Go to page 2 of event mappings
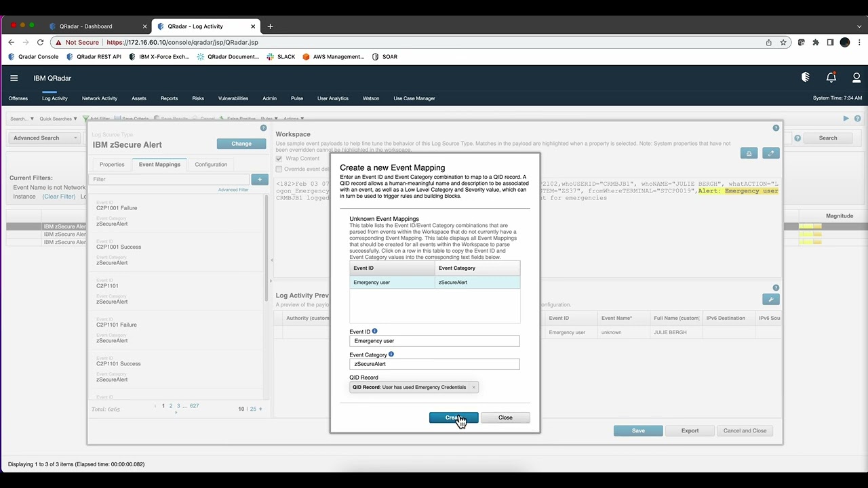 [x=170, y=406]
